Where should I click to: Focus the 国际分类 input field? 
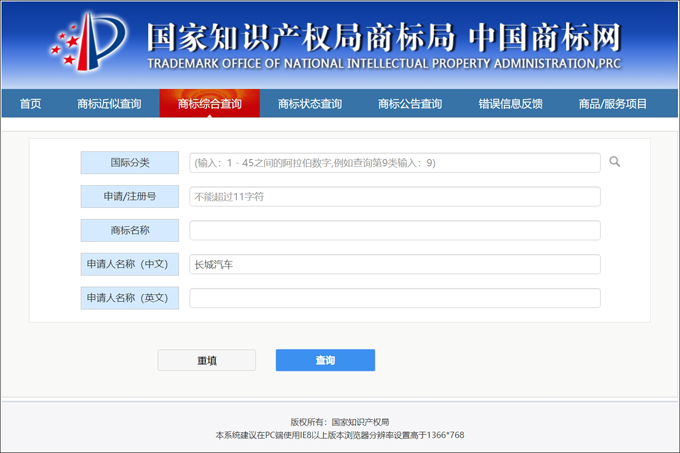(395, 163)
